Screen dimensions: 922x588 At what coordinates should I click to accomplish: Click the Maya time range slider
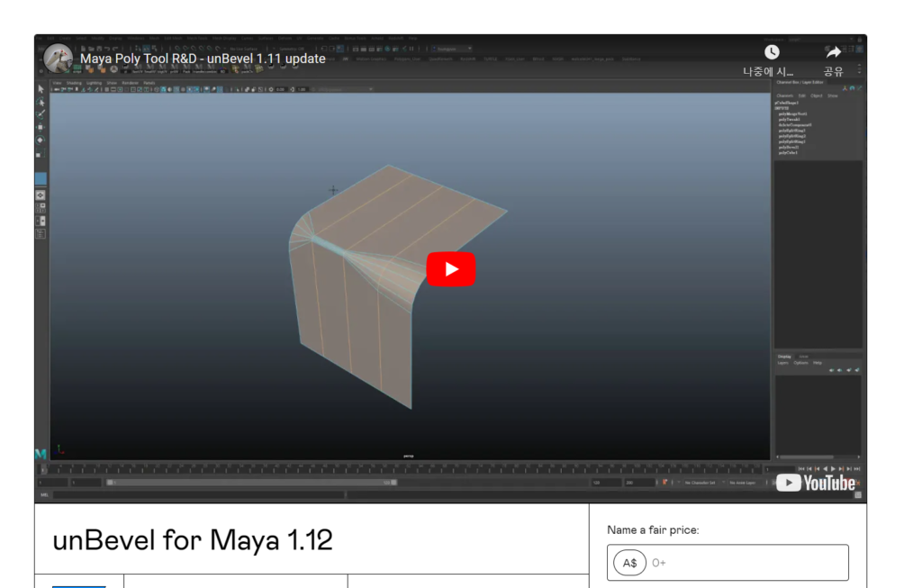point(252,483)
